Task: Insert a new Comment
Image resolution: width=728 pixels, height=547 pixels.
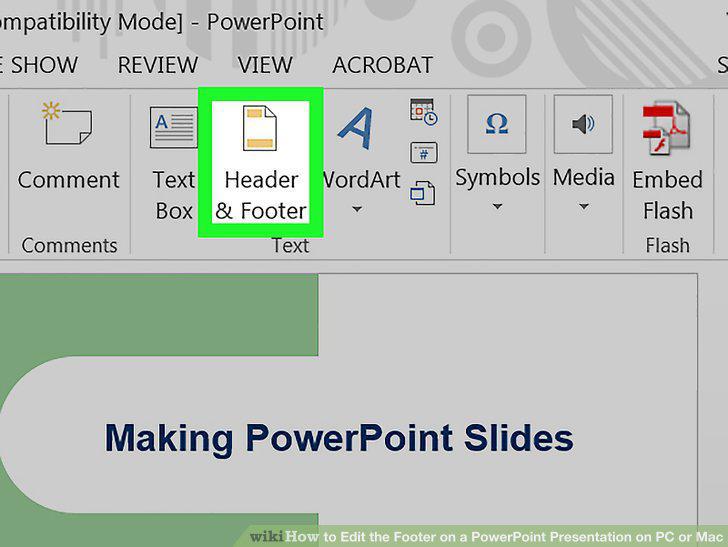Action: click(68, 145)
